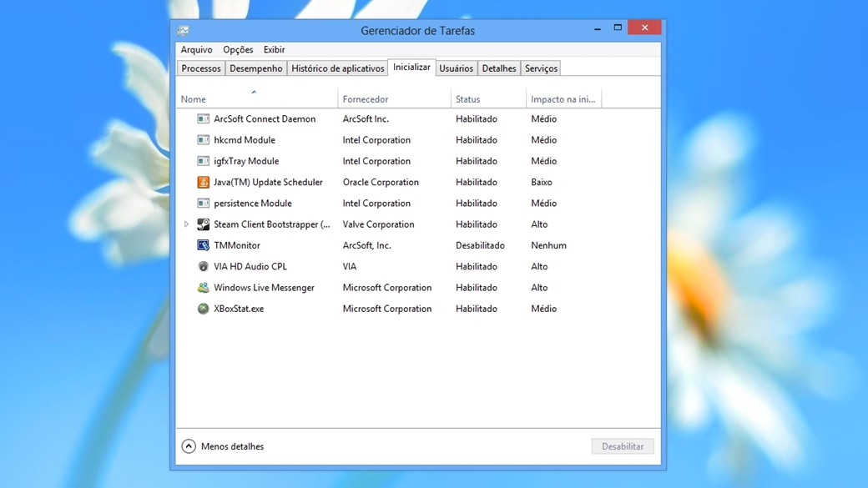Select the Java(TM) Update Scheduler name
The image size is (868, 488).
click(x=268, y=182)
